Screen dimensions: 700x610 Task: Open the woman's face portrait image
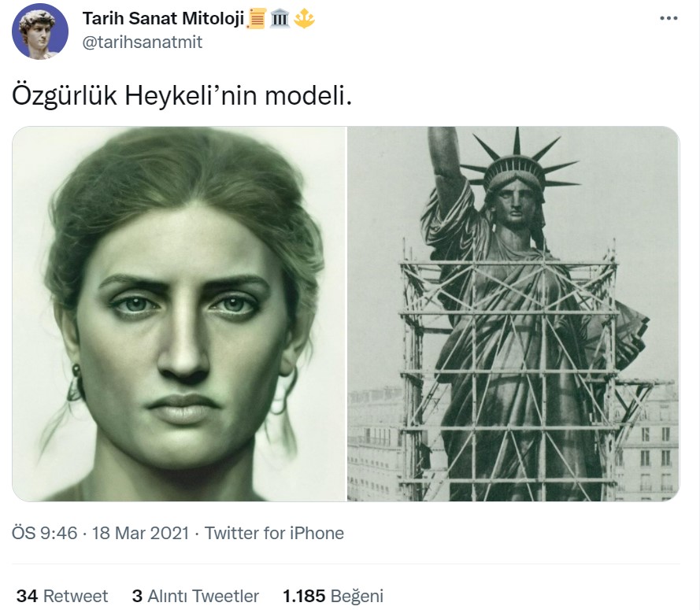coord(180,314)
